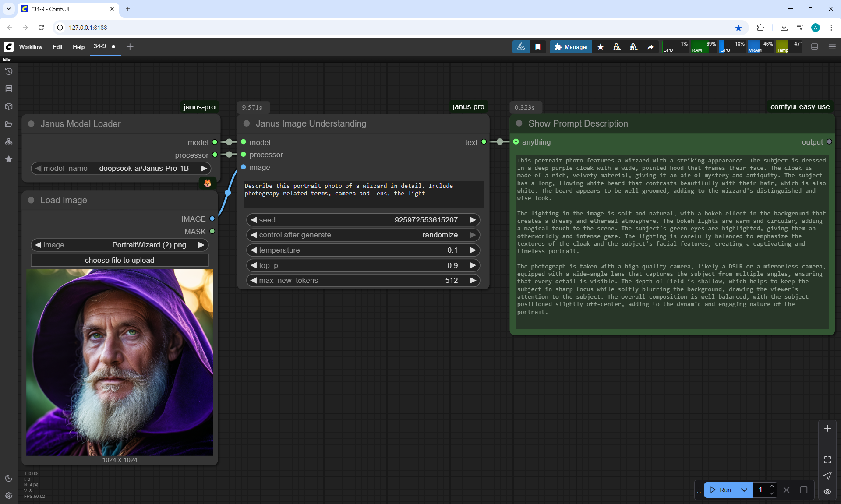This screenshot has width=841, height=504.
Task: Open the queue history sidebar icon
Action: (9, 71)
